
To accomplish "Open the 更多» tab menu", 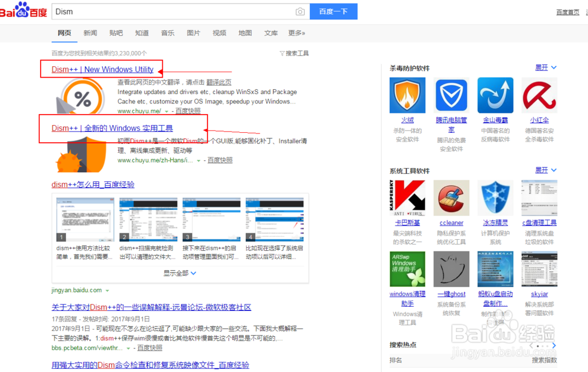I will coord(296,33).
